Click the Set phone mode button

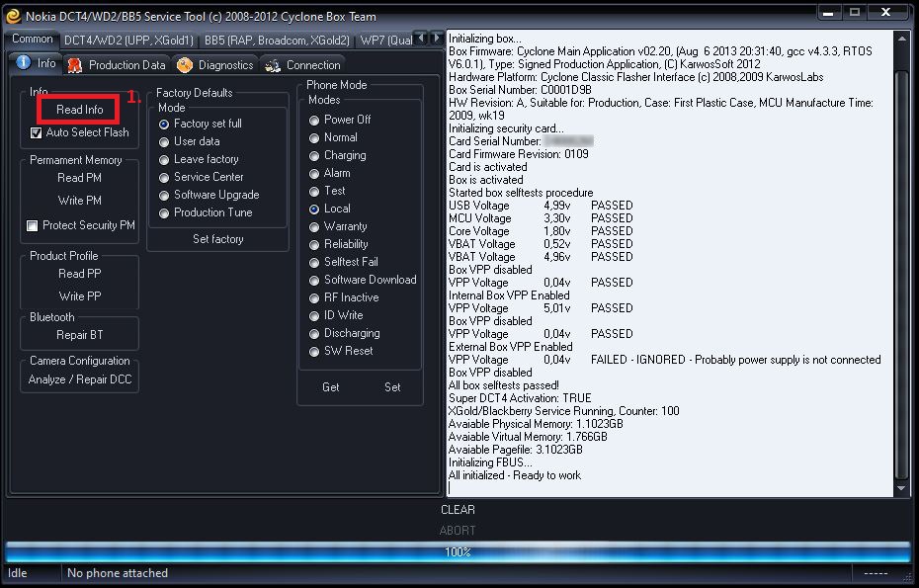click(392, 387)
